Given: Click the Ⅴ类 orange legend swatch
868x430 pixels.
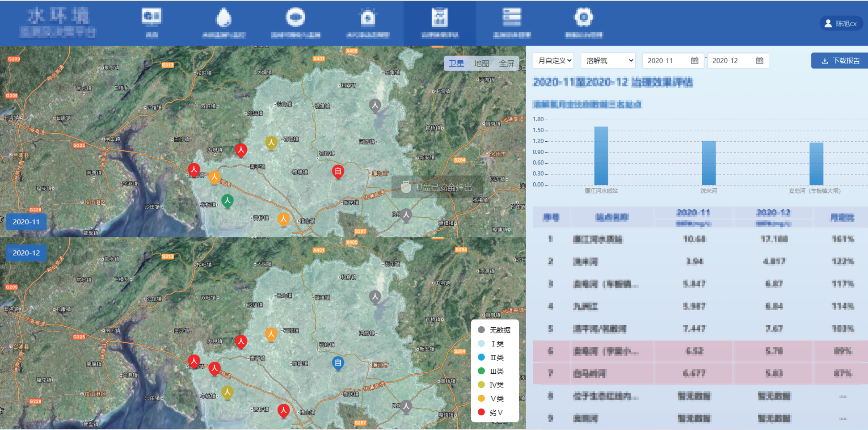Looking at the screenshot, I should pos(481,398).
